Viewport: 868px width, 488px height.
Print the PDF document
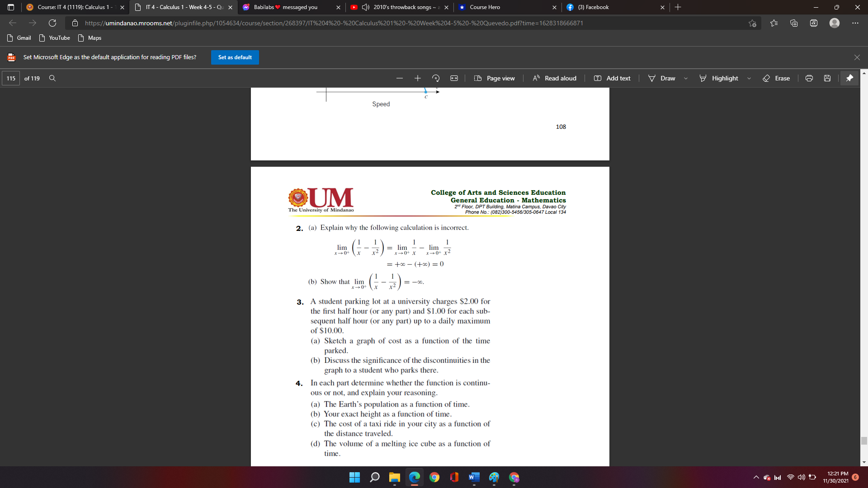click(x=809, y=78)
